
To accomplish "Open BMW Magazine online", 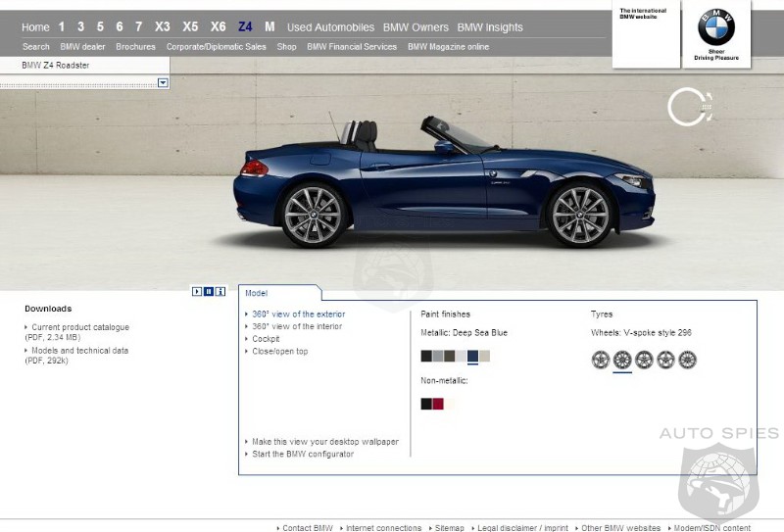I will click(449, 46).
